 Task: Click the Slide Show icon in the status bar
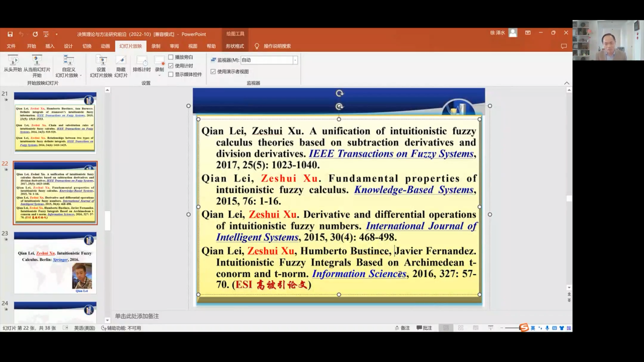coord(490,328)
